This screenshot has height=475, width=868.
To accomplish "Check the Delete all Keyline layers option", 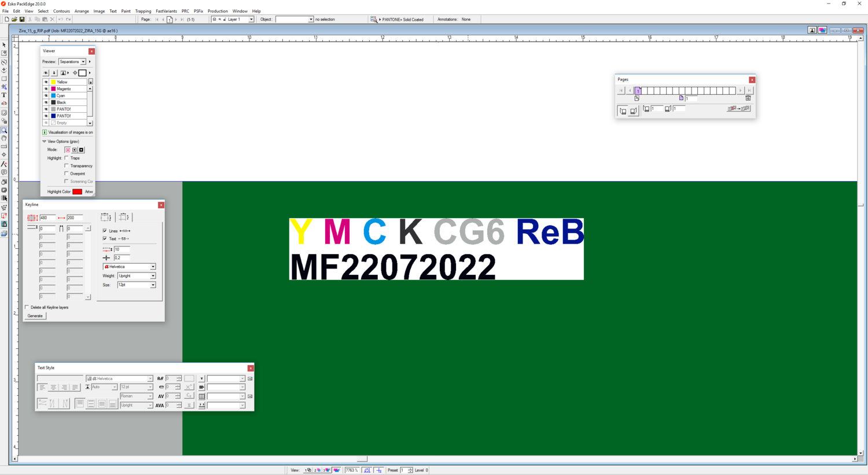I will [27, 307].
